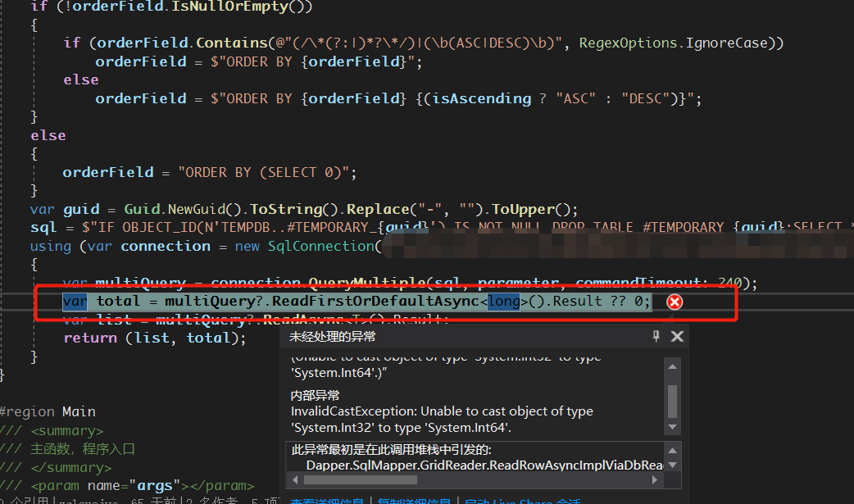
Task: Click left arrow of the call stack horizontal scrollbar
Action: coord(295,479)
